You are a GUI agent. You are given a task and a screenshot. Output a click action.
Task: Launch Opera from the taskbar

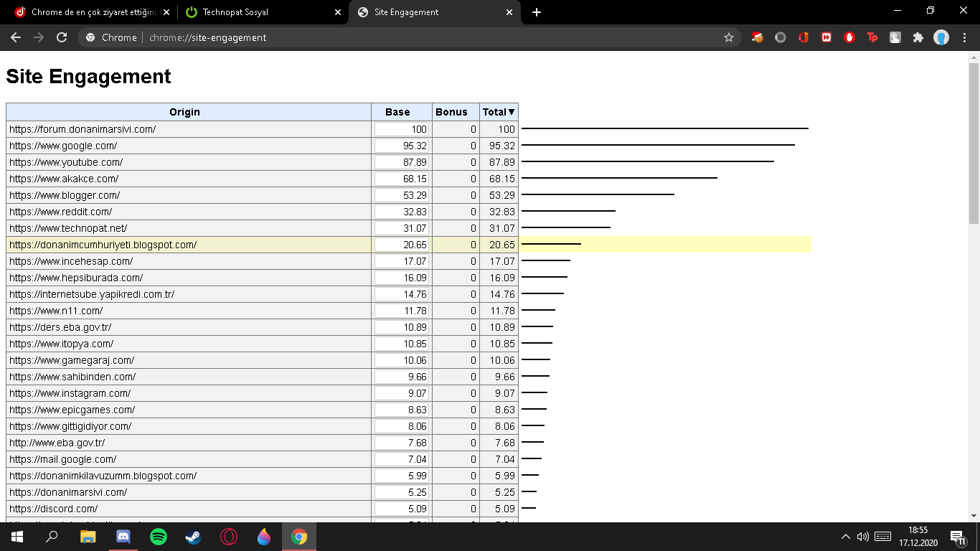[229, 537]
